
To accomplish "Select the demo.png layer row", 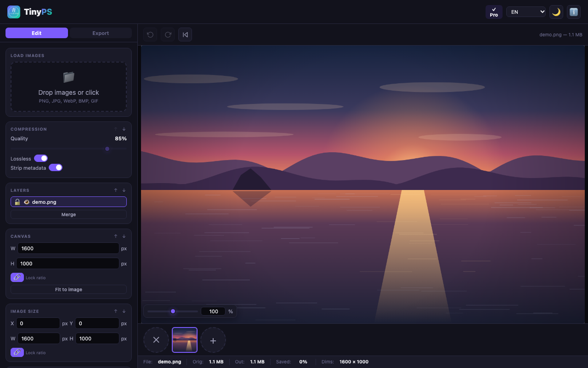I will [68, 202].
